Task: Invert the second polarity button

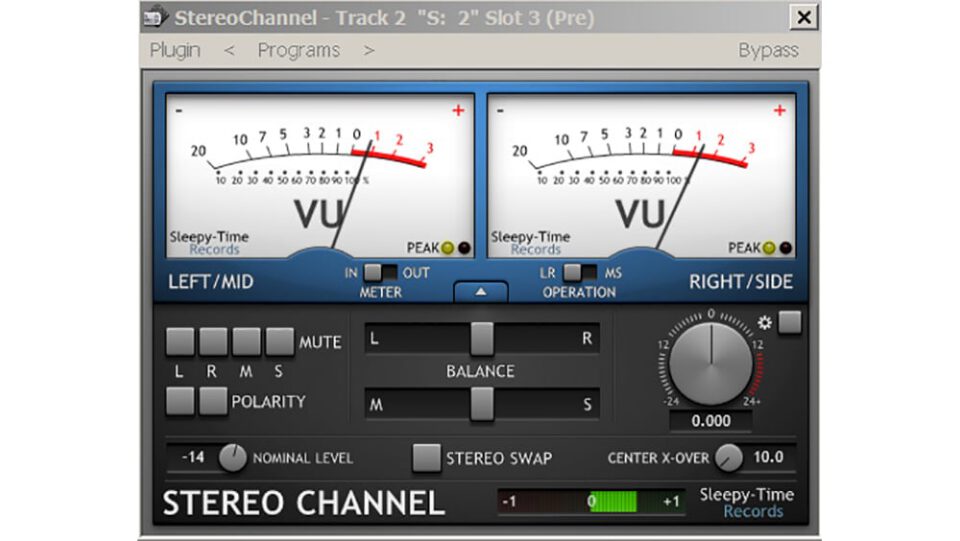Action: (x=213, y=401)
